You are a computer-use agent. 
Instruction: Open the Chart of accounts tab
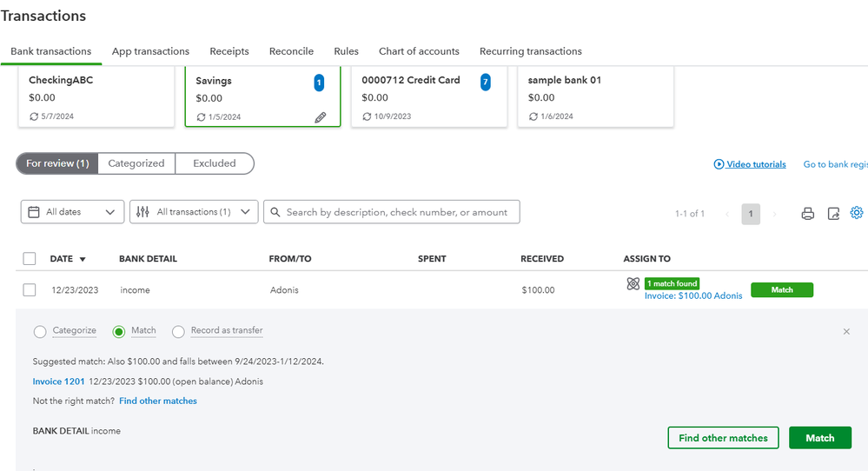[419, 51]
